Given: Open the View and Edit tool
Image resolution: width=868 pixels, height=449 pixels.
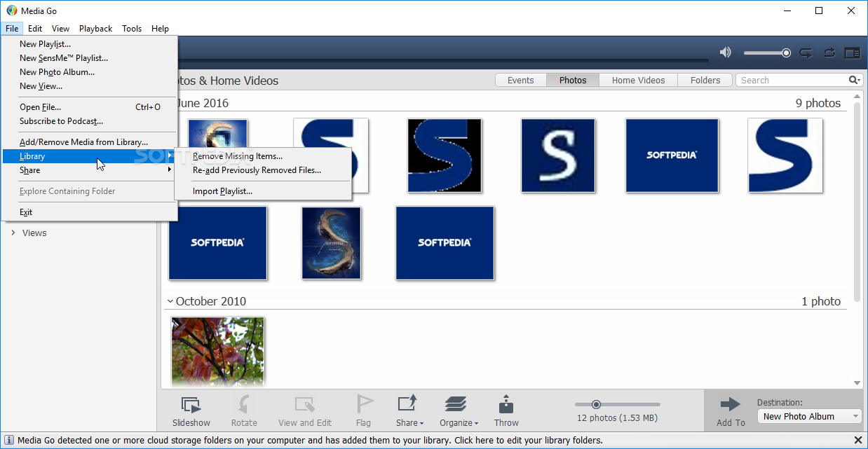Looking at the screenshot, I should coord(305,410).
